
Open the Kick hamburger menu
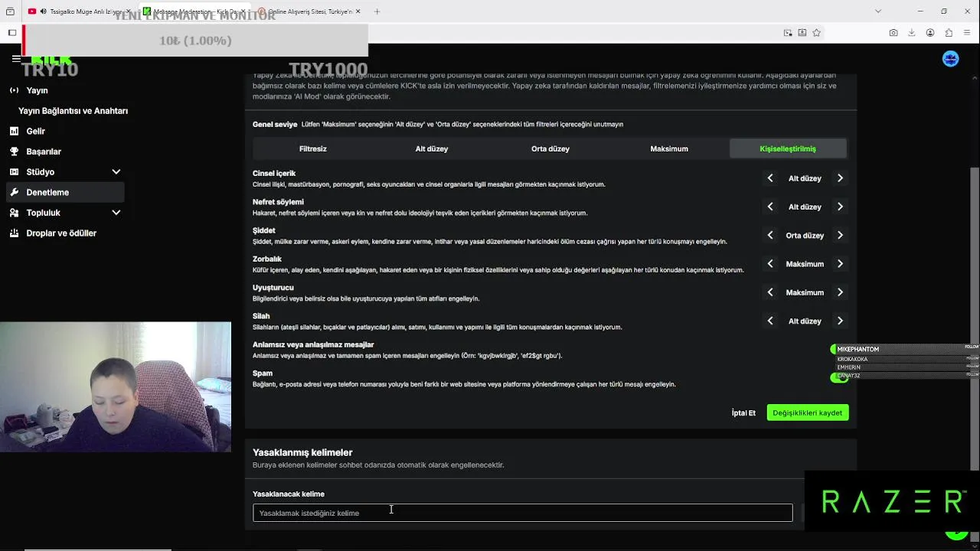point(16,59)
